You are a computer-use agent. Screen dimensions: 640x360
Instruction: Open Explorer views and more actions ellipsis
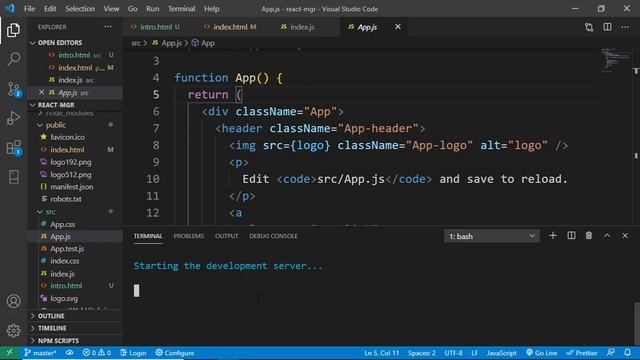pyautogui.click(x=108, y=27)
